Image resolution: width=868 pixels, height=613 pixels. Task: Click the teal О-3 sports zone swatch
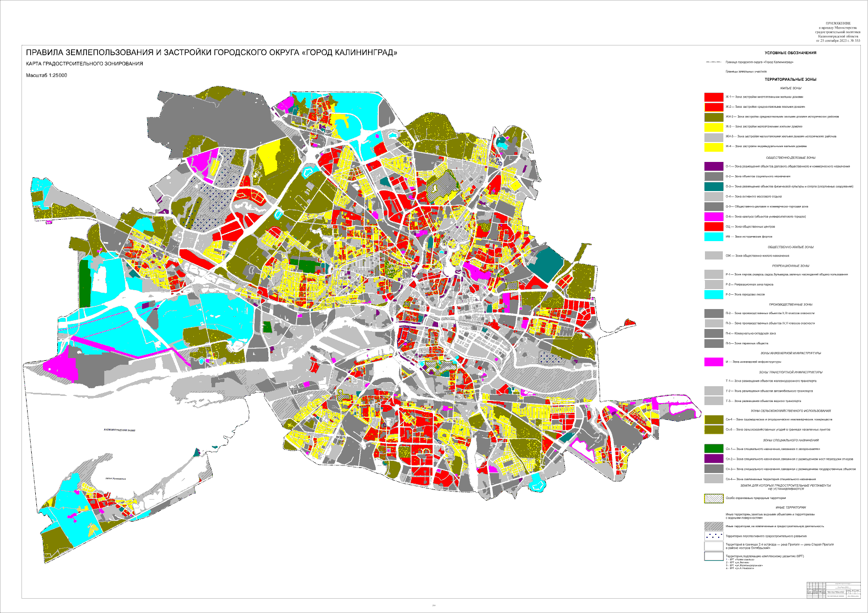pyautogui.click(x=714, y=186)
